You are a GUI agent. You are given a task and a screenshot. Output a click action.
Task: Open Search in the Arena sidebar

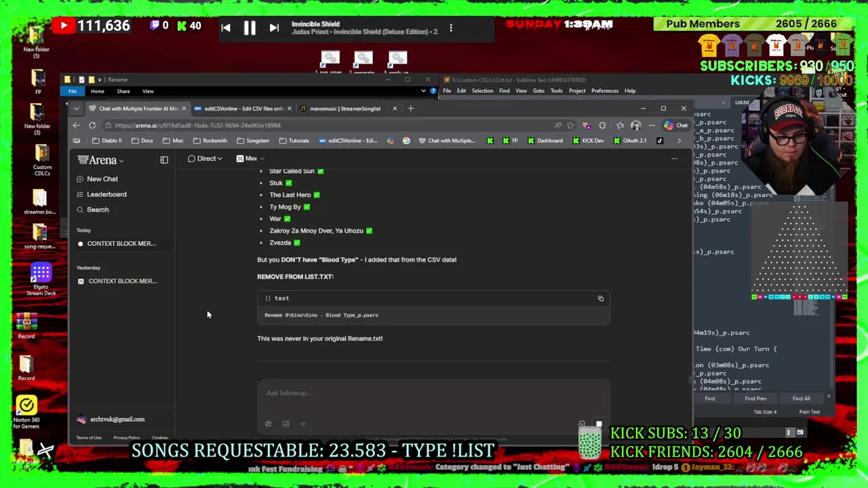coord(92,210)
